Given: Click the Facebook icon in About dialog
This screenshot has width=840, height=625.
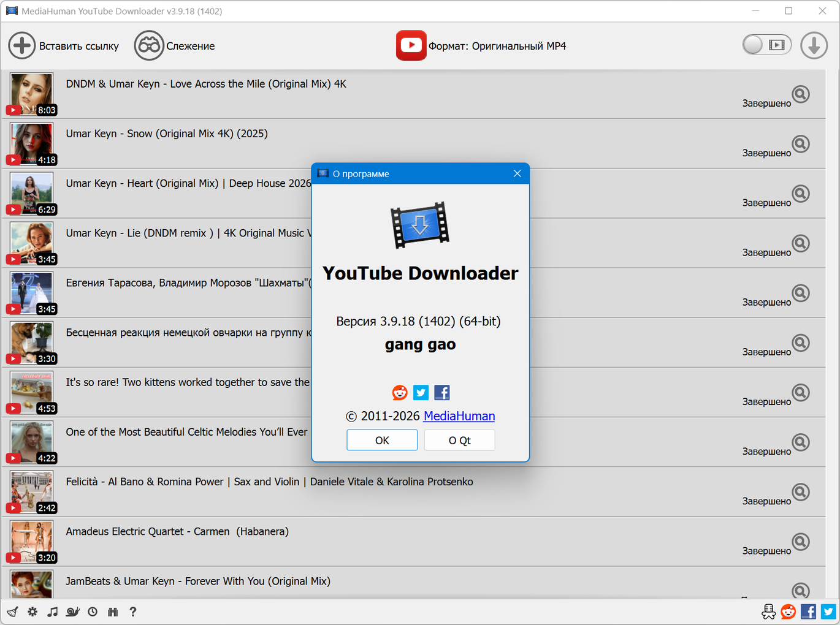Looking at the screenshot, I should [x=441, y=393].
